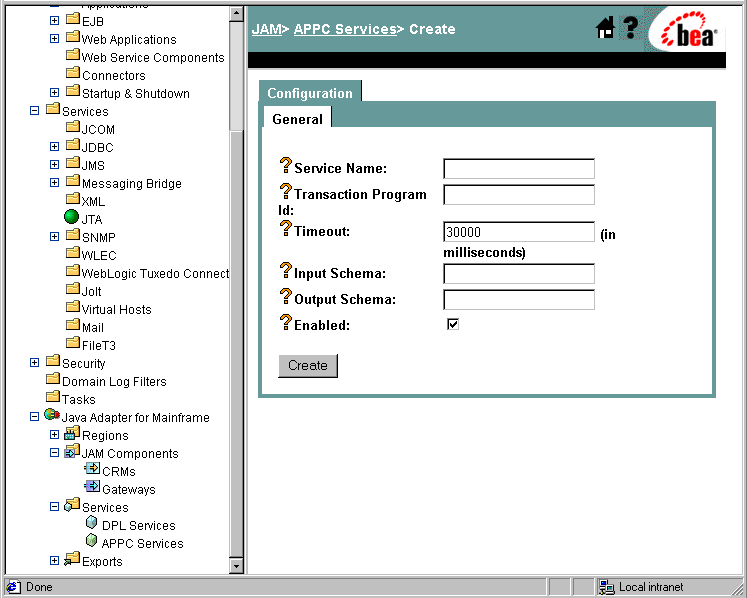The width and height of the screenshot is (747, 598).
Task: Expand the SNMP node
Action: 54,236
